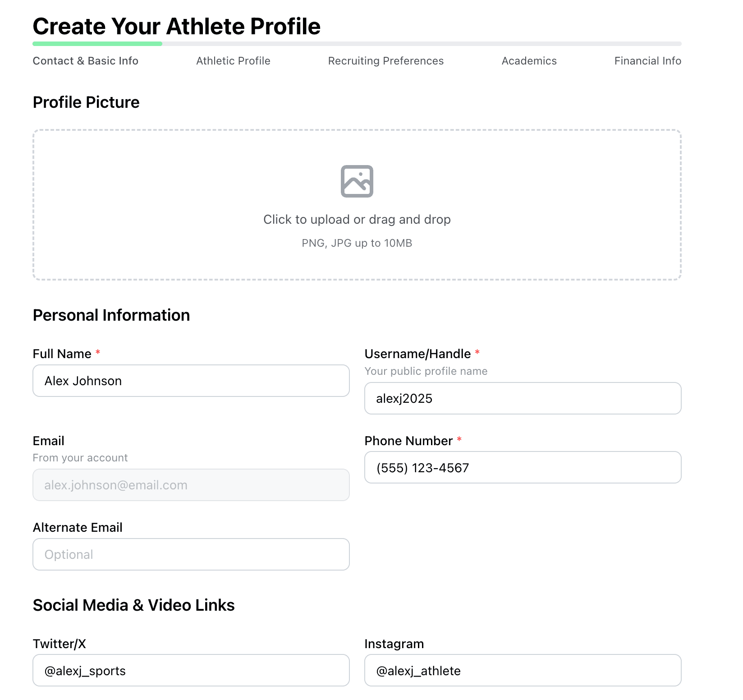Open the Recruiting Preferences tab
This screenshot has width=743, height=700.
[x=385, y=60]
